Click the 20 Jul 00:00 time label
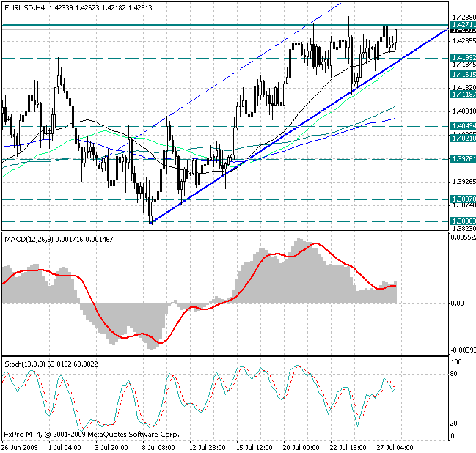 301,448
